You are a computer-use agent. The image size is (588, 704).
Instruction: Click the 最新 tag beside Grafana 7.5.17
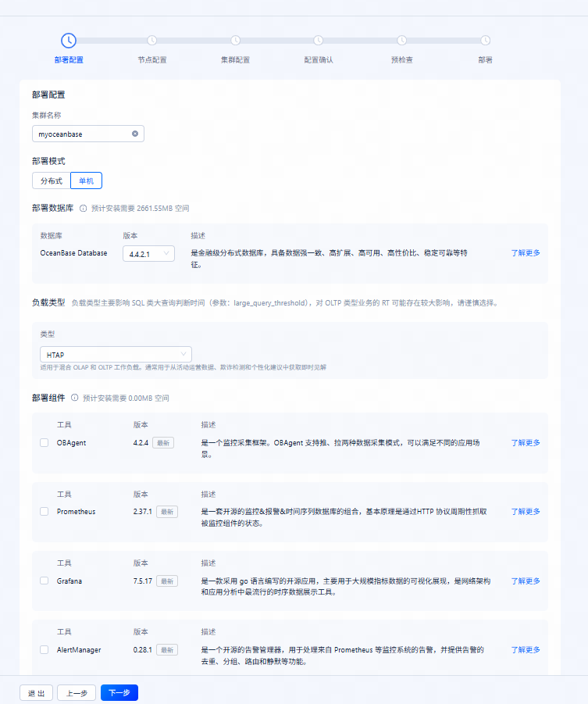pos(167,581)
